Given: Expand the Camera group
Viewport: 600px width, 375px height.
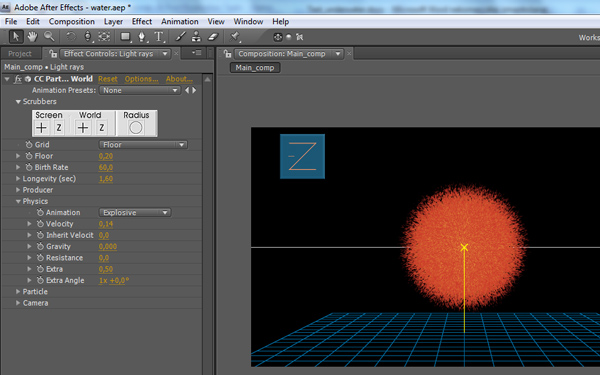Looking at the screenshot, I should pyautogui.click(x=18, y=303).
